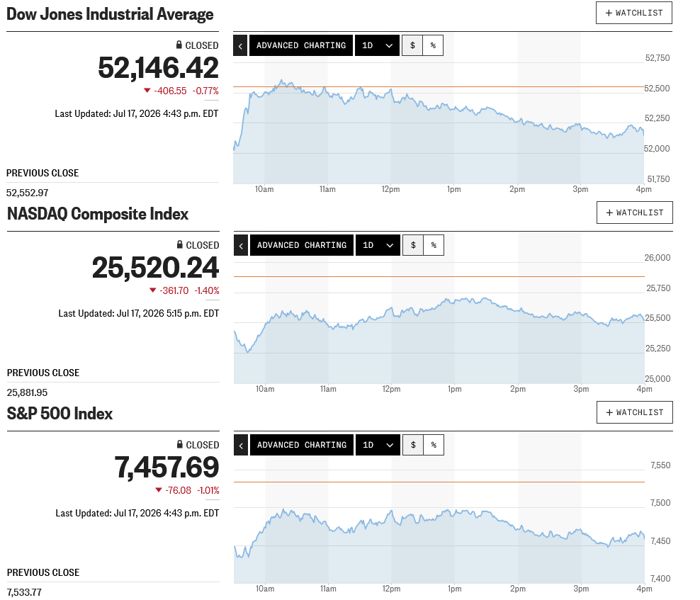Open Advanced Charting for S&P 500

pyautogui.click(x=303, y=445)
